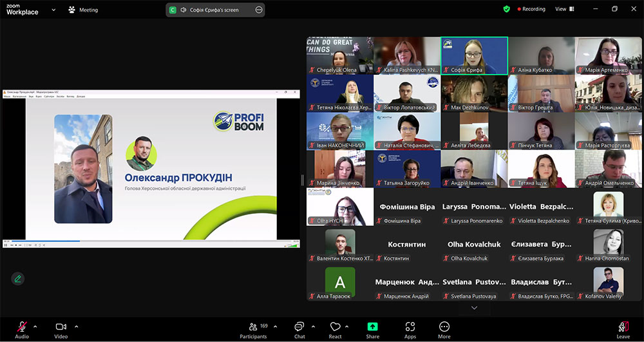This screenshot has height=342, width=644.
Task: Select Chepelyuk Olena's video tile
Action: pyautogui.click(x=340, y=56)
